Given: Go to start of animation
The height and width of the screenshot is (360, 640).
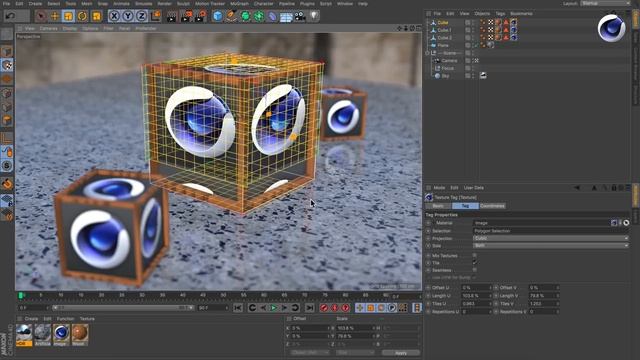Looking at the screenshot, I should click(238, 308).
